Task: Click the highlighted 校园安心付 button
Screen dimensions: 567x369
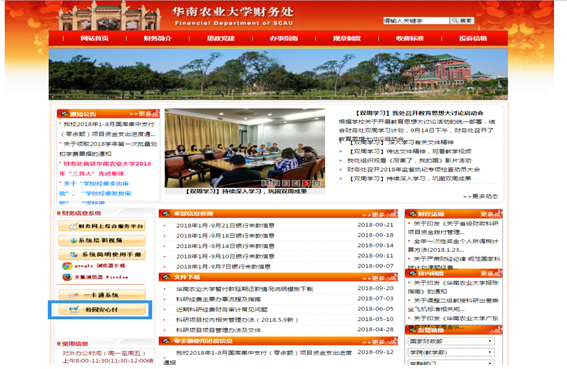Action: (102, 310)
